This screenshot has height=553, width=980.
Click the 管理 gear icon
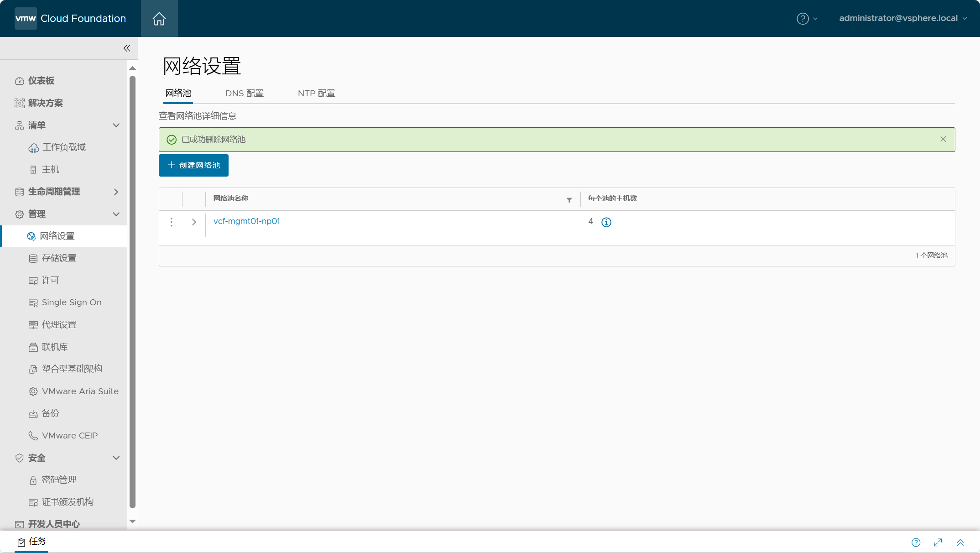click(x=19, y=214)
